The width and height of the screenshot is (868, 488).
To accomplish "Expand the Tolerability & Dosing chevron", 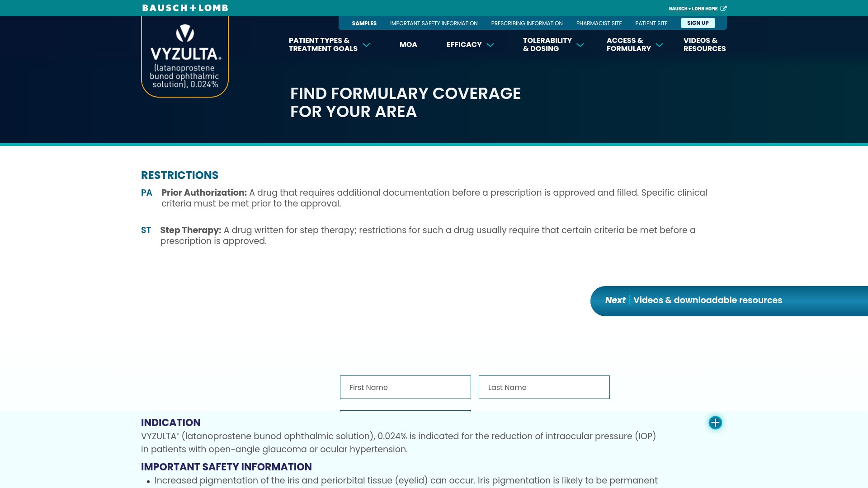I will 580,45.
